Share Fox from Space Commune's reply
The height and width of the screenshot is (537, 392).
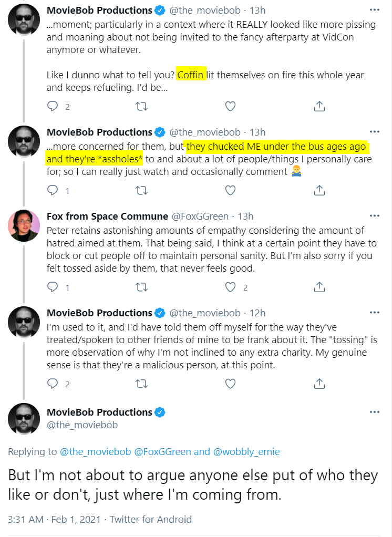319,287
